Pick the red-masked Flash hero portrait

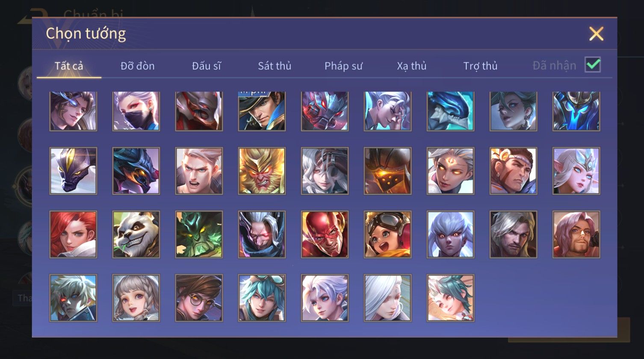pos(325,234)
